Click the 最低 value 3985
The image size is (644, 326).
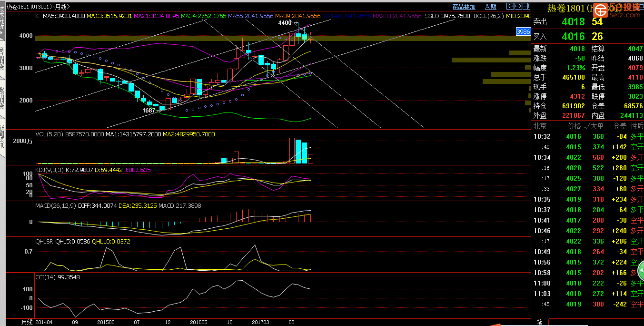(635, 87)
